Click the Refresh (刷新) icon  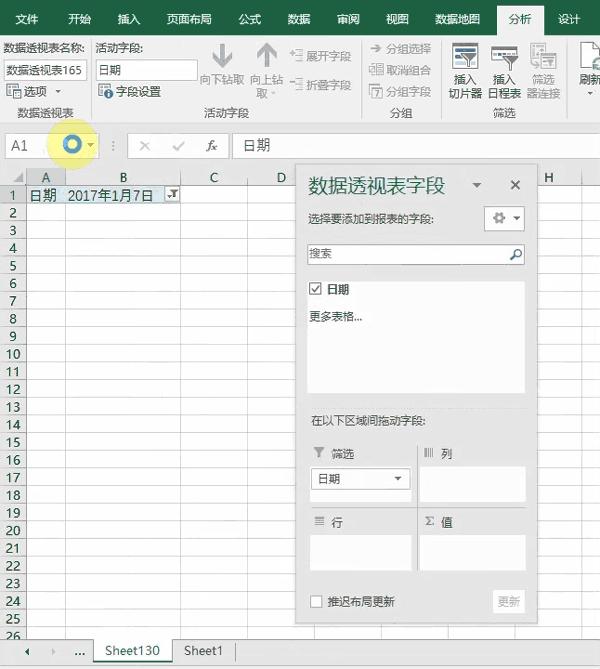pos(590,55)
